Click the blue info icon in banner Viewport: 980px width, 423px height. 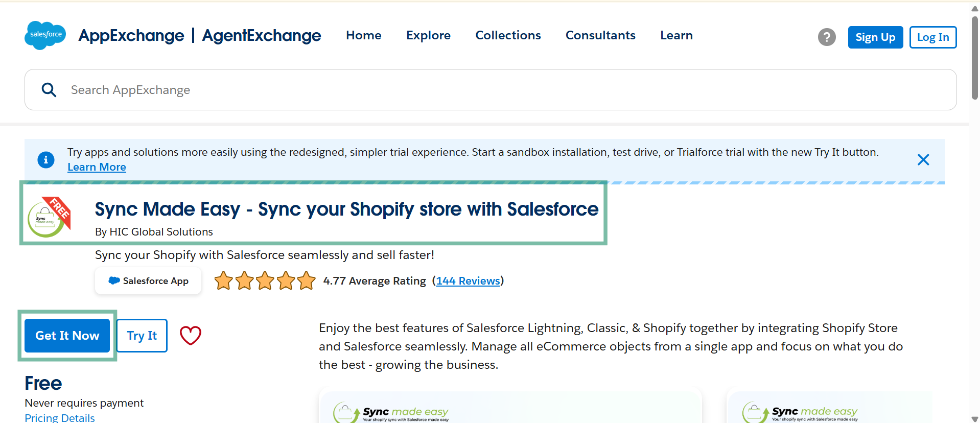46,160
